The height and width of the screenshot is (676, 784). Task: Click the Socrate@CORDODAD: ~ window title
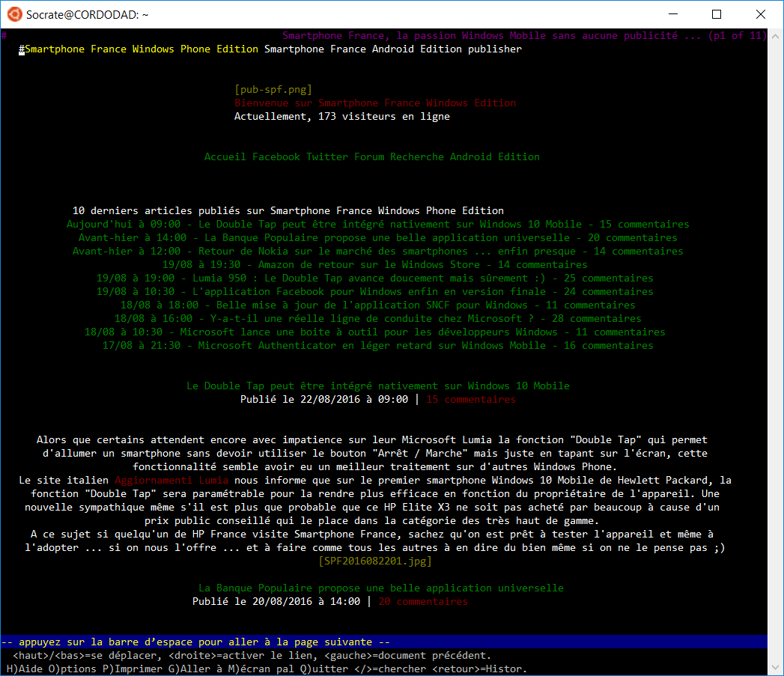tap(87, 15)
